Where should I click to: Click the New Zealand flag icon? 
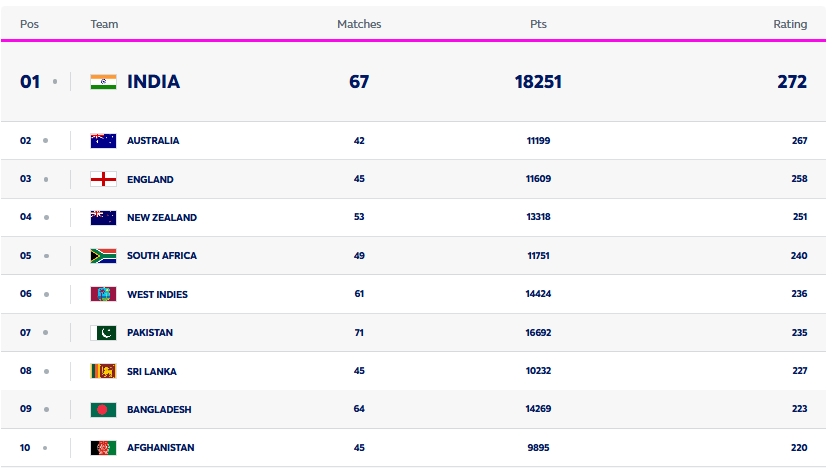tap(103, 217)
